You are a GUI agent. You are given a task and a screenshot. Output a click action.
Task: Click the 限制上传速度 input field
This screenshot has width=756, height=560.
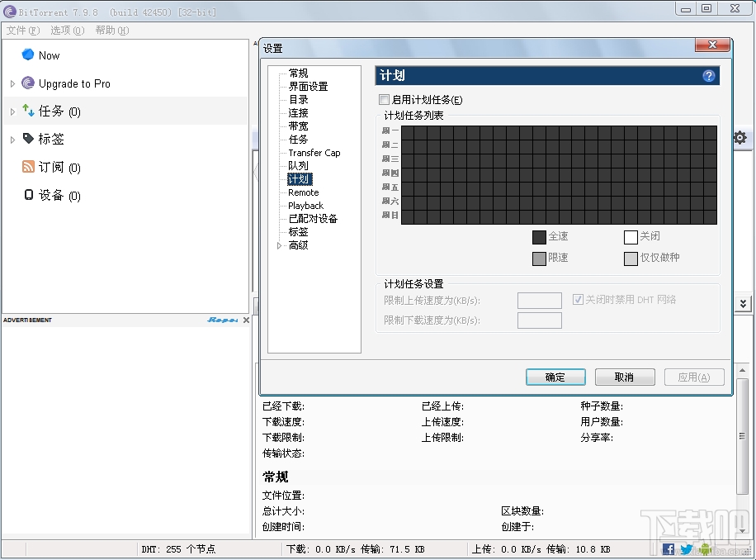point(539,300)
